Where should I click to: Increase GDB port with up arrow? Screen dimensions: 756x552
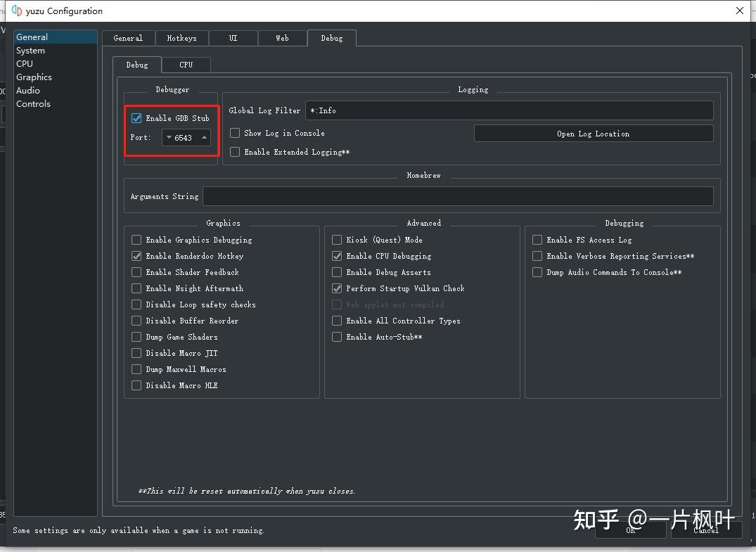click(x=205, y=137)
